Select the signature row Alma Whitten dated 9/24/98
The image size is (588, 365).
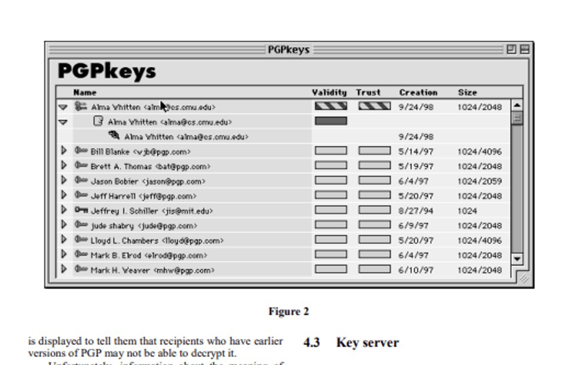tap(284, 136)
